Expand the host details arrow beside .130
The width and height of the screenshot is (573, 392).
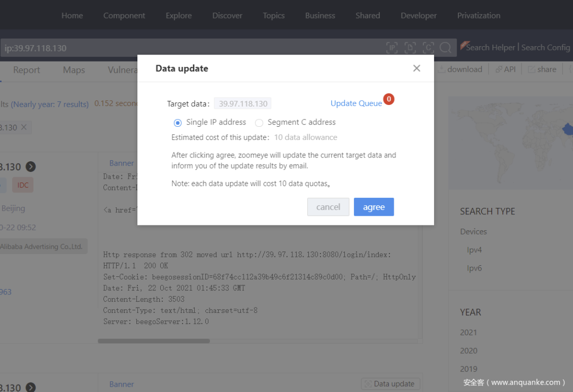[x=31, y=167]
